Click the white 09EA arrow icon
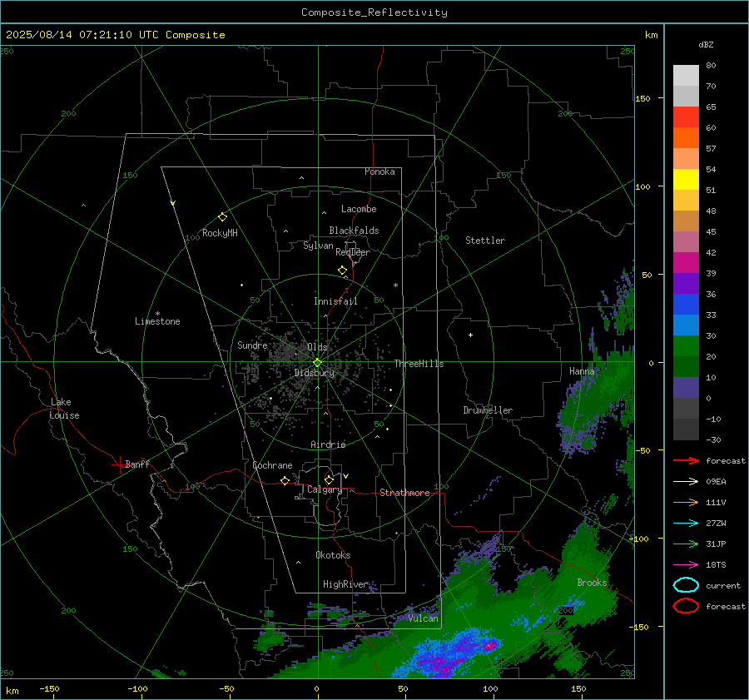Screen dimensions: 749x700 point(686,481)
